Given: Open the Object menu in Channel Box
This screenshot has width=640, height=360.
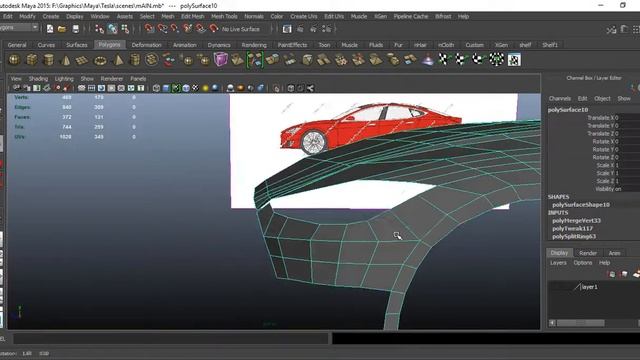Looking at the screenshot, I should (602, 98).
